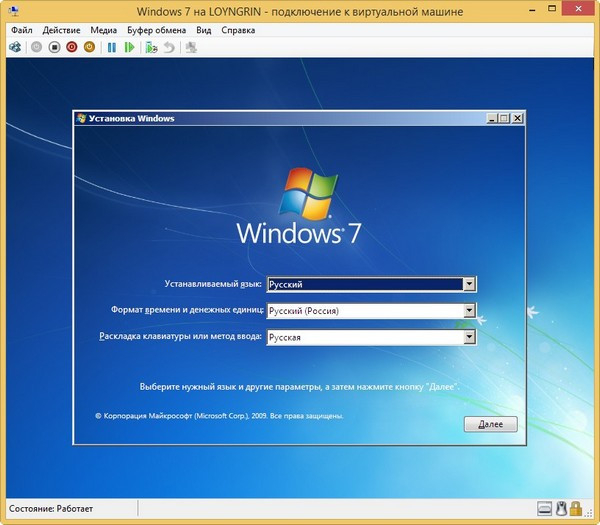Viewport: 600px width, 525px height.
Task: Expand the "Устанавливаемый язык" dropdown
Action: tap(469, 284)
